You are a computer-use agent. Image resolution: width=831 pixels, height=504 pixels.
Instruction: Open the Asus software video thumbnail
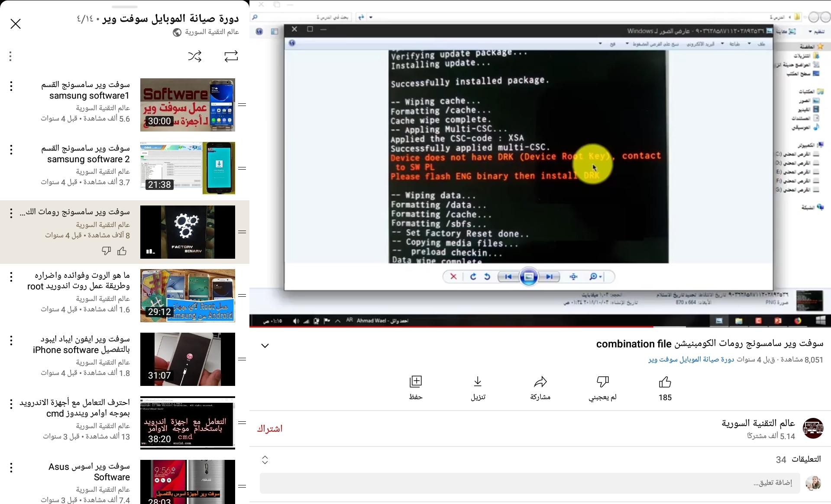tap(188, 482)
